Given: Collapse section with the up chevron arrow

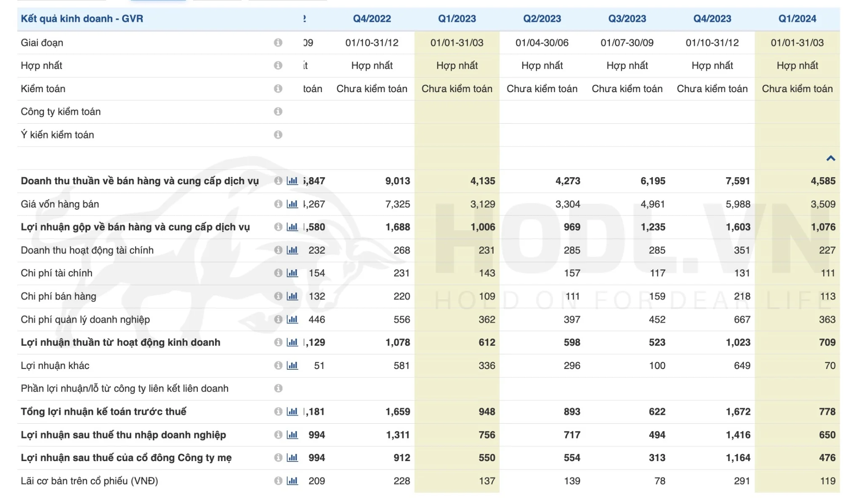Looking at the screenshot, I should [830, 158].
